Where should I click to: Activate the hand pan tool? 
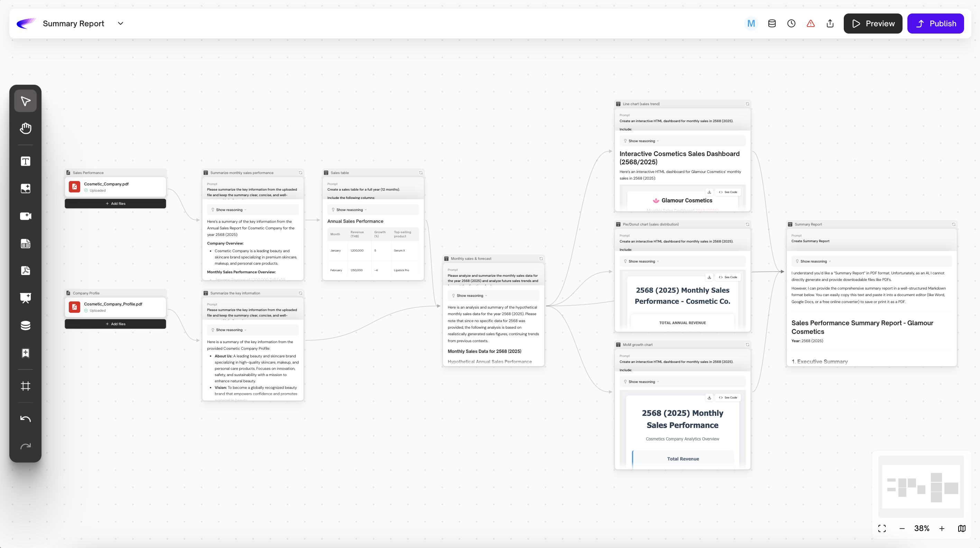(26, 128)
